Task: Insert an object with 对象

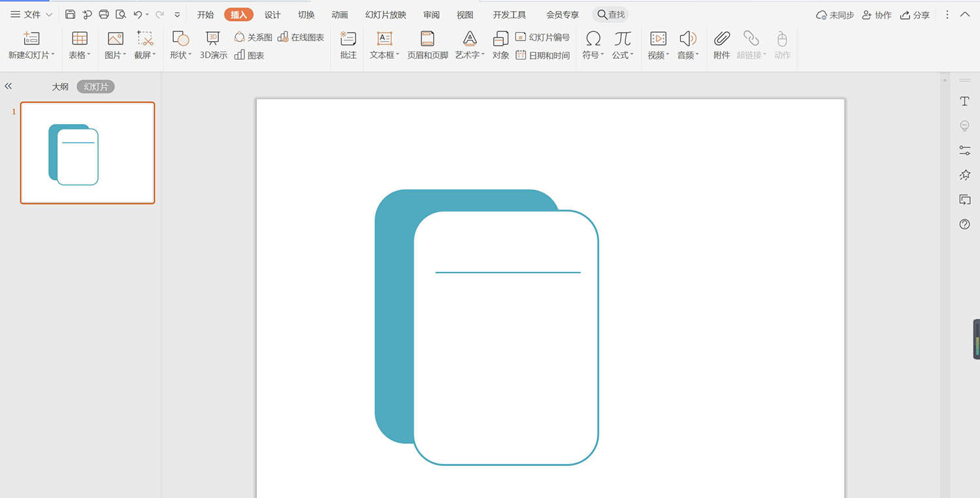Action: click(x=500, y=39)
